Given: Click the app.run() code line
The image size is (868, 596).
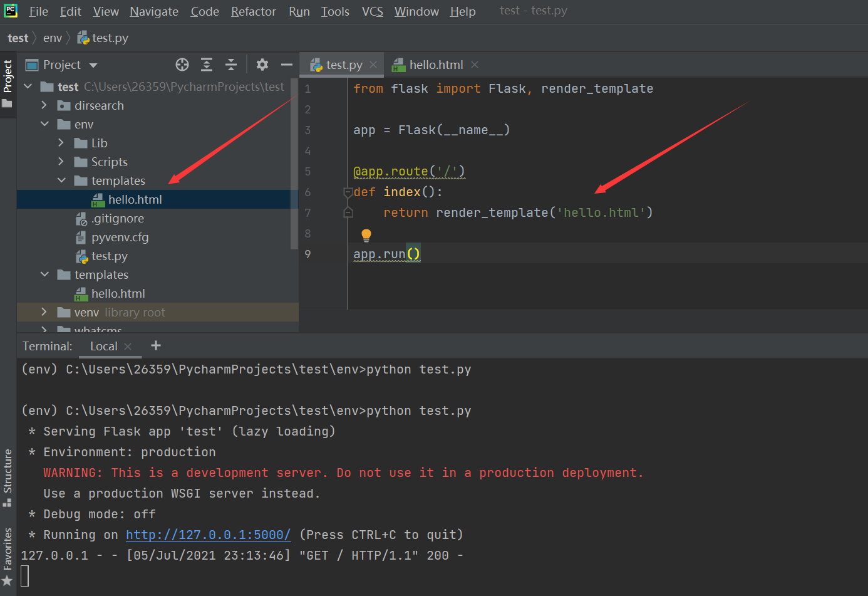Looking at the screenshot, I should [387, 254].
